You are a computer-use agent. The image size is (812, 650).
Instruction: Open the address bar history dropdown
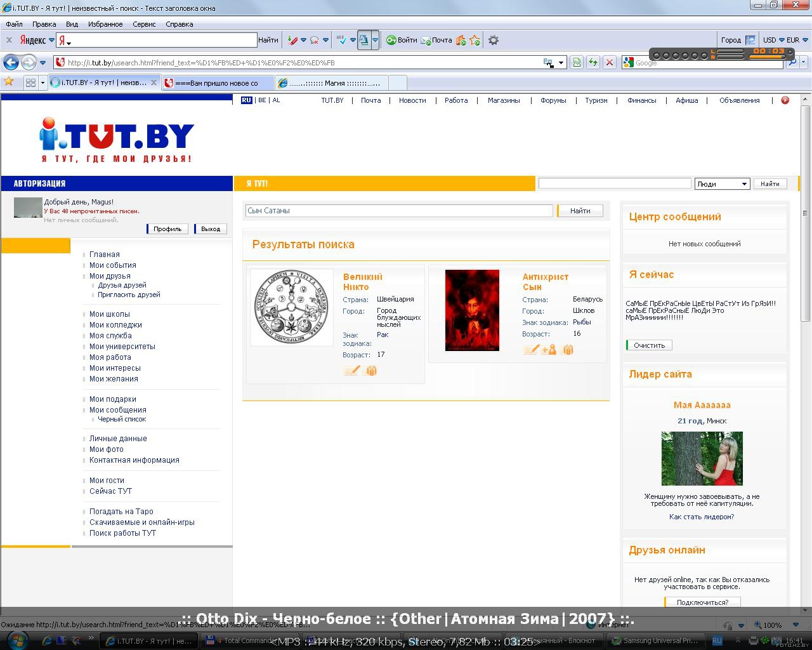coord(561,62)
